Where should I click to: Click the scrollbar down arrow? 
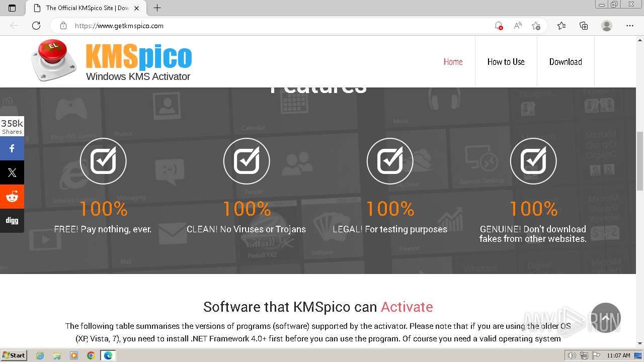pos(640,344)
